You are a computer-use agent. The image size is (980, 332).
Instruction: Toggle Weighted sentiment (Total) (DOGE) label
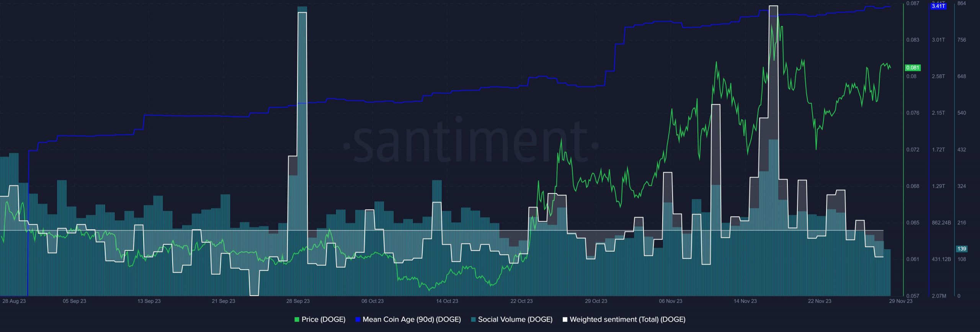(x=627, y=319)
